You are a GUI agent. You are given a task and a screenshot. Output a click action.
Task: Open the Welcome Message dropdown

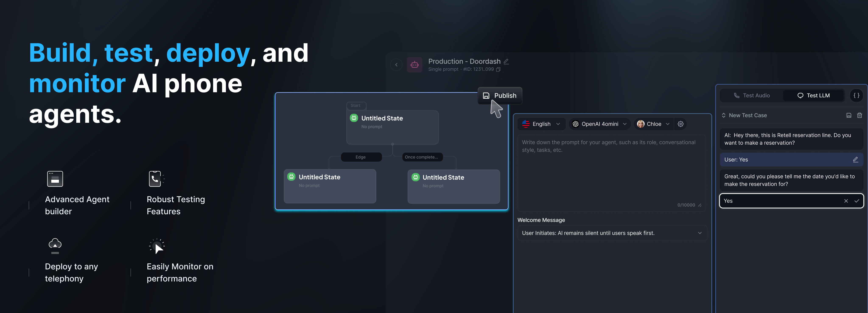[612, 233]
